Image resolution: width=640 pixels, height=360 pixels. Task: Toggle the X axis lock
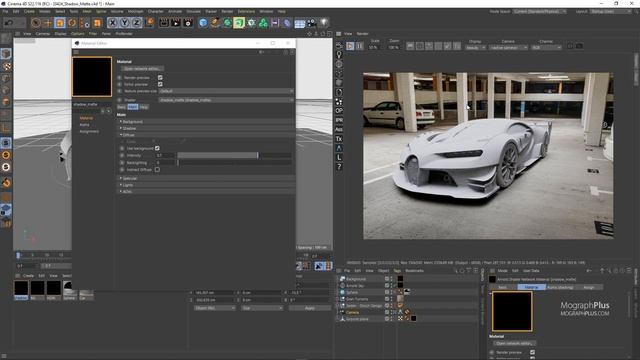(x=113, y=23)
